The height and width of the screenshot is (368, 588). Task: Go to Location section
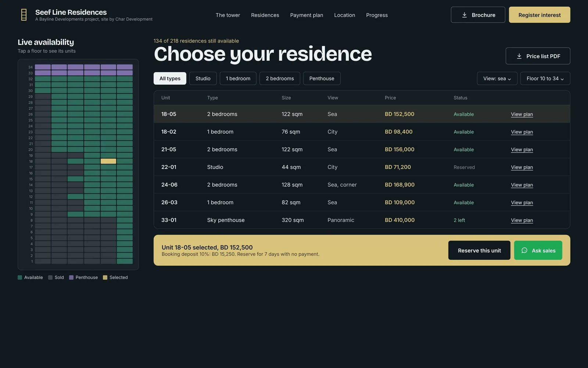(x=344, y=15)
